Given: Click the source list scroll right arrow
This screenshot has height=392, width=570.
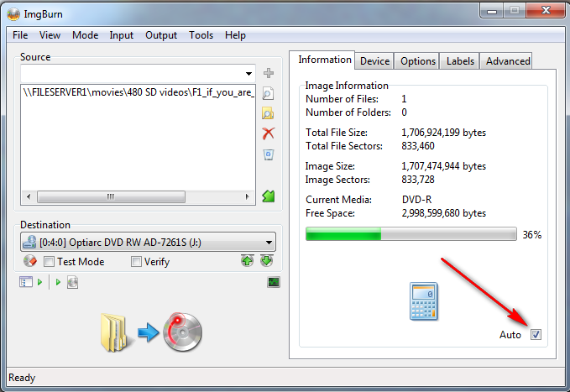Looking at the screenshot, I should 247,196.
